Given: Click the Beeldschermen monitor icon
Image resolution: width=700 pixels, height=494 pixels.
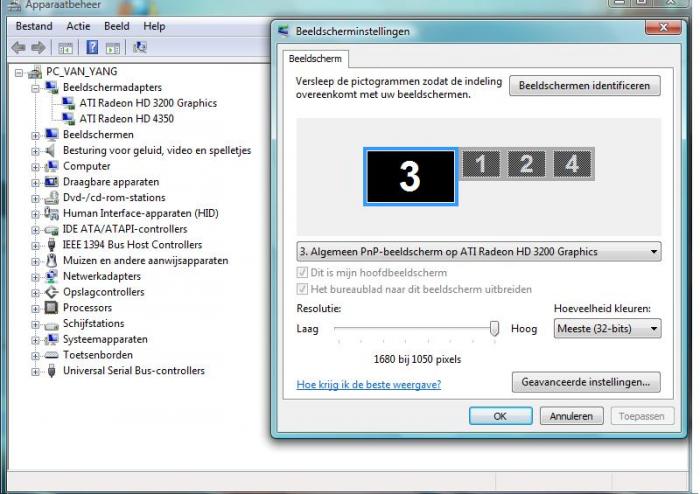Looking at the screenshot, I should click(52, 134).
